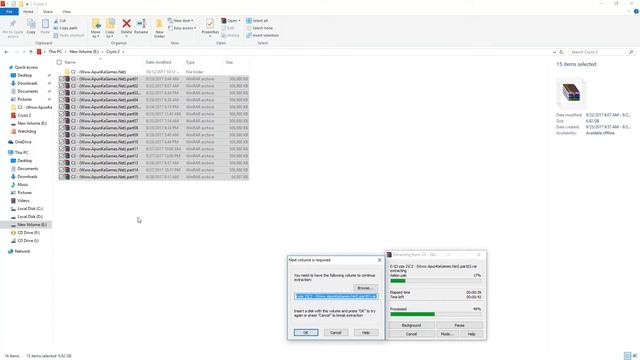Click Browse in Next volume dialog
Image resolution: width=640 pixels, height=360 pixels.
tap(364, 288)
